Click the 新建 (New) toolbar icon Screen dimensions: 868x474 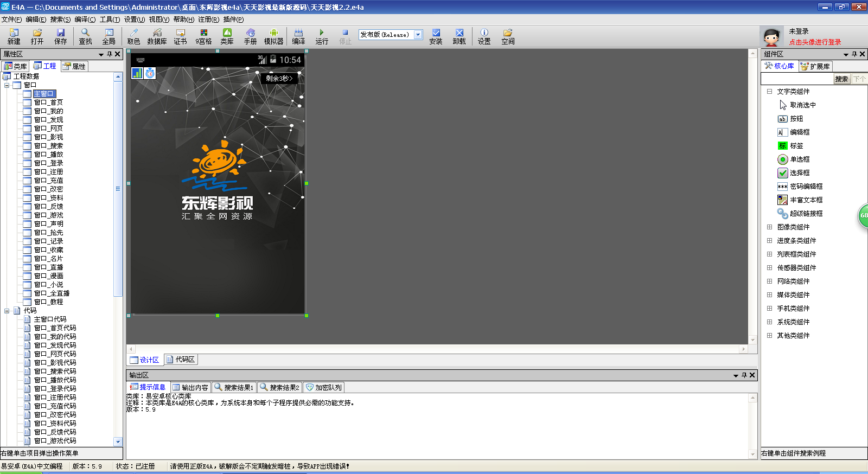pos(14,36)
